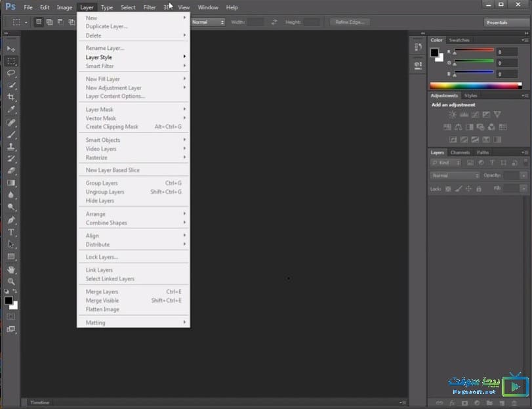The height and width of the screenshot is (409, 532).
Task: Select the Dodge tool
Action: tap(11, 207)
